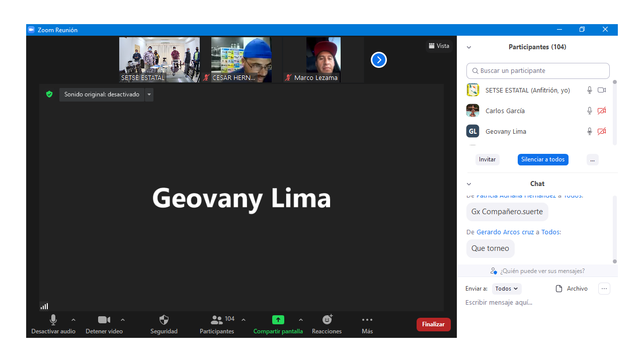Minimize the Zoom Reunión window
The height and width of the screenshot is (362, 644).
pos(559,30)
